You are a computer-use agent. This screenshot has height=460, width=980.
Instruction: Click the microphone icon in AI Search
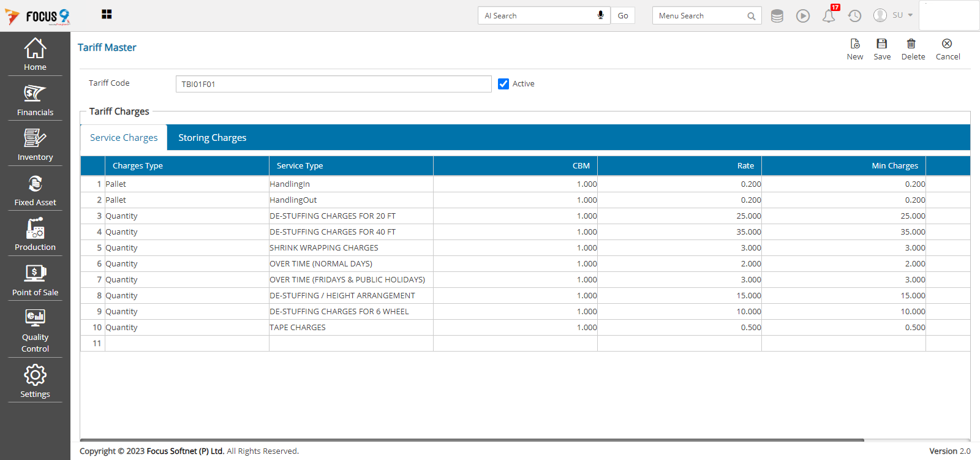click(600, 15)
